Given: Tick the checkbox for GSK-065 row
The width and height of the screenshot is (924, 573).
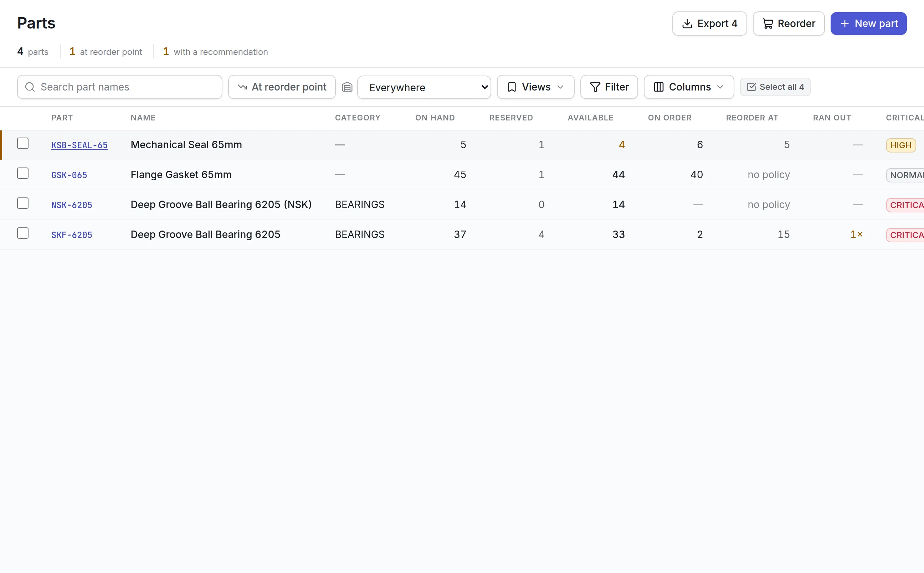Looking at the screenshot, I should [x=23, y=173].
